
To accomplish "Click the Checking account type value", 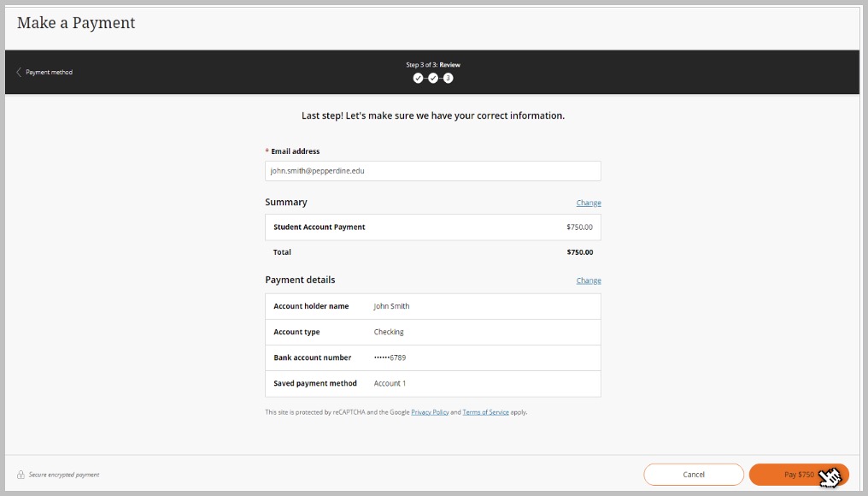I will (389, 332).
